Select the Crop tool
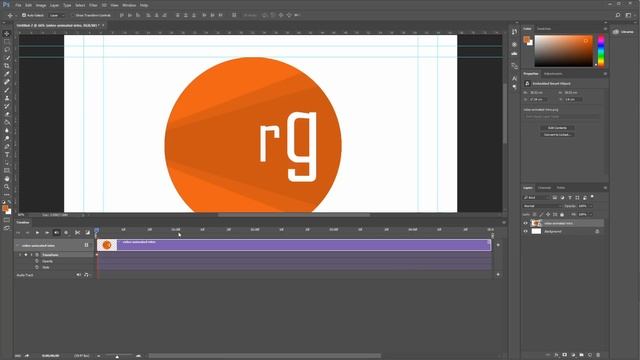Image resolution: width=640 pixels, height=360 pixels. coord(7,66)
